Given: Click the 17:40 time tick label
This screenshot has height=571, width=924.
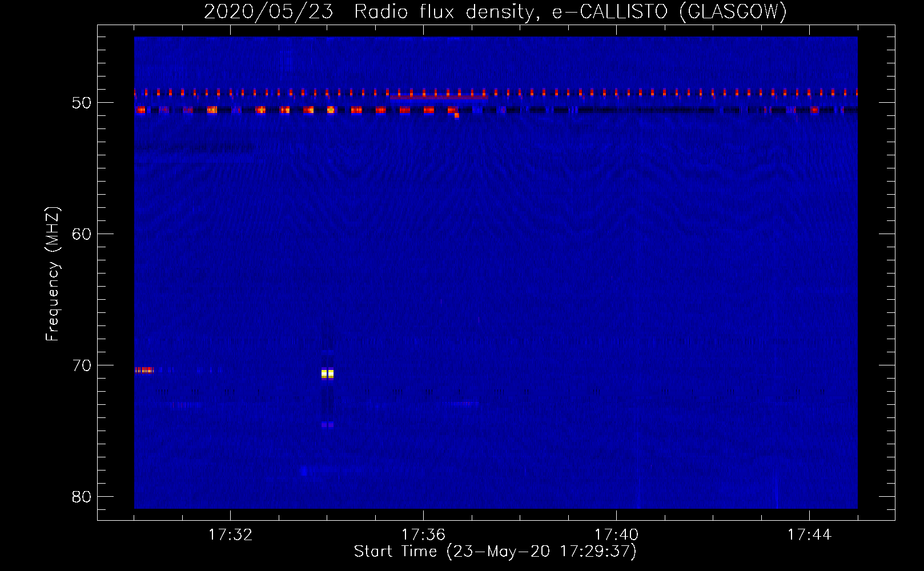Looking at the screenshot, I should [616, 535].
